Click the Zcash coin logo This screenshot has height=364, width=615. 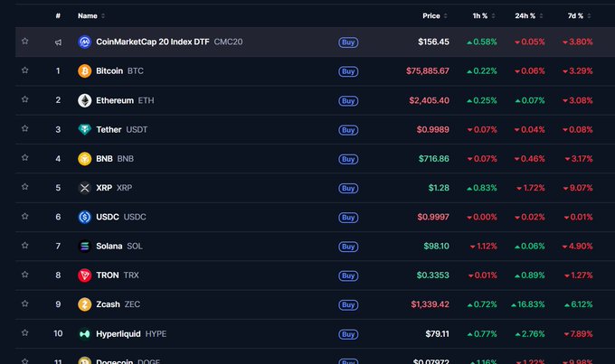[84, 304]
